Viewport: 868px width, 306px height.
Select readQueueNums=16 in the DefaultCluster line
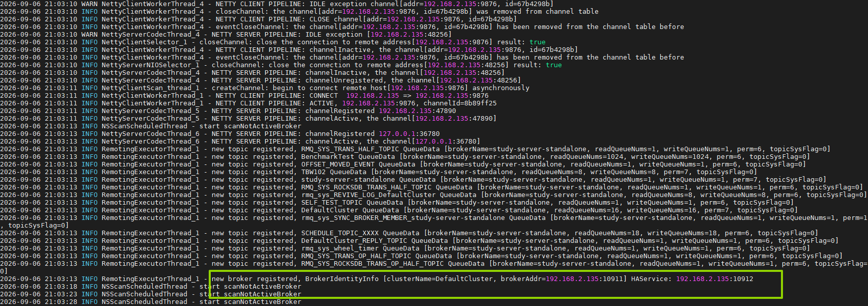pyautogui.click(x=586, y=210)
